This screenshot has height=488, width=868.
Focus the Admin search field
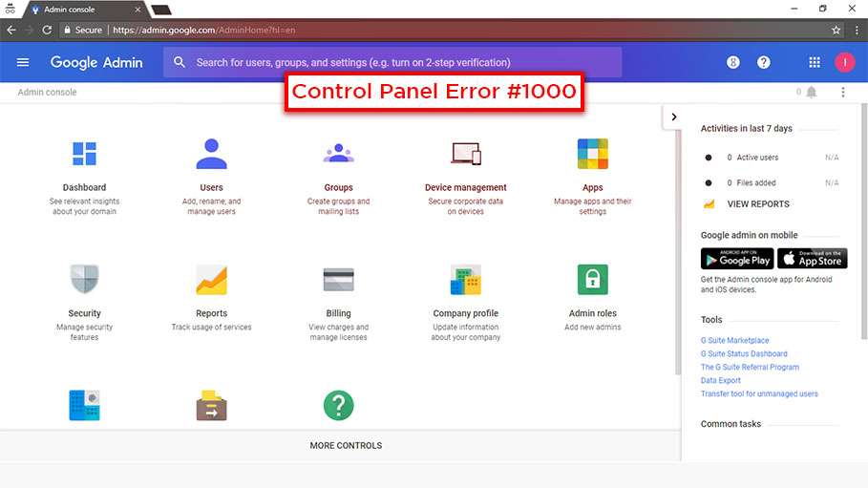tap(392, 63)
